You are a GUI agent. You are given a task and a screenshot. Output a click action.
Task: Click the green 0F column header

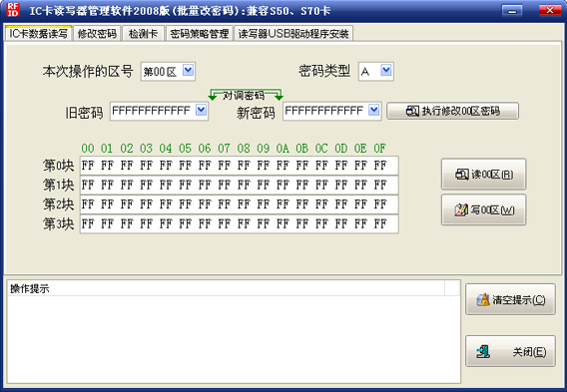[x=380, y=149]
